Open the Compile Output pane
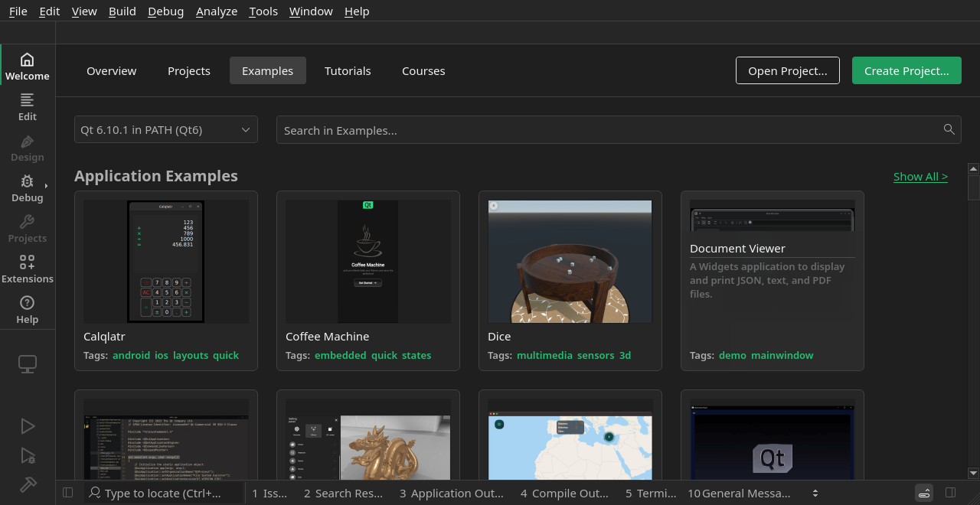The width and height of the screenshot is (980, 505). coord(564,493)
